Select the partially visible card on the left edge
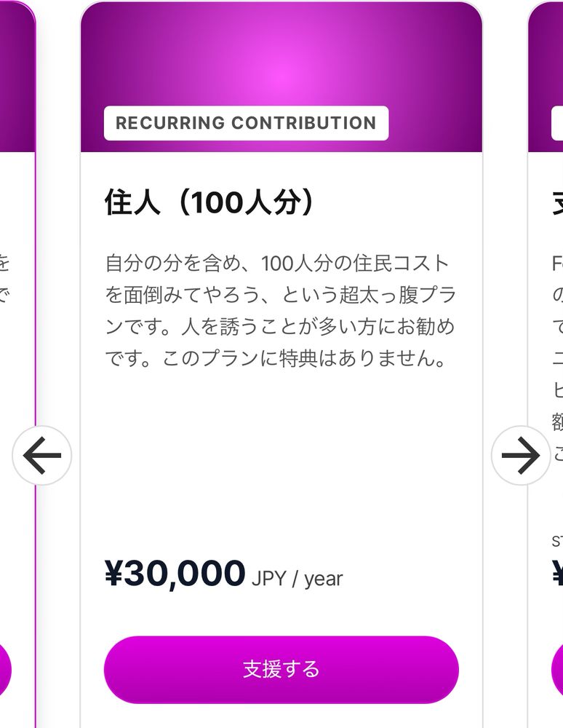 pos(17,364)
